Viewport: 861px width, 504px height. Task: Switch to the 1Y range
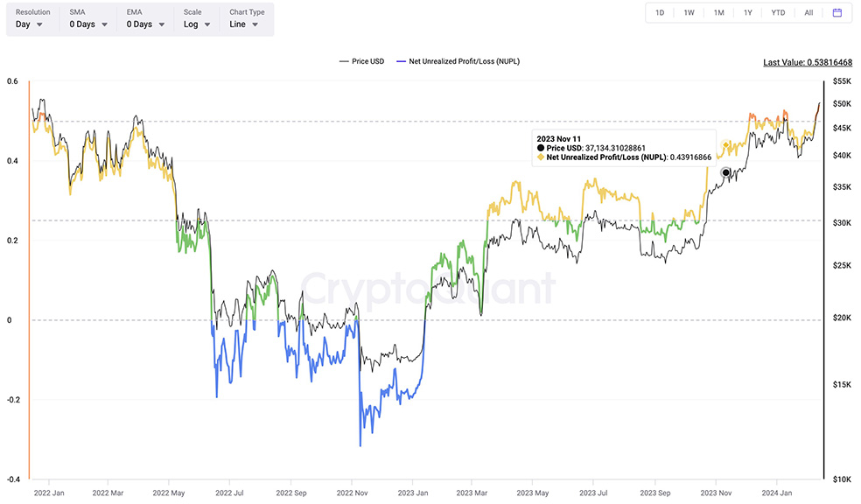click(747, 13)
